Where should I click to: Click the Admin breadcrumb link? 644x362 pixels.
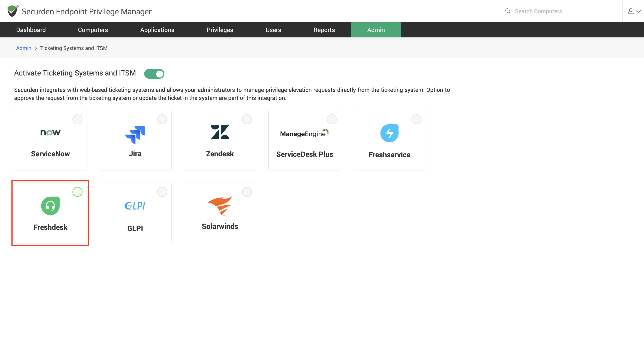pos(24,48)
